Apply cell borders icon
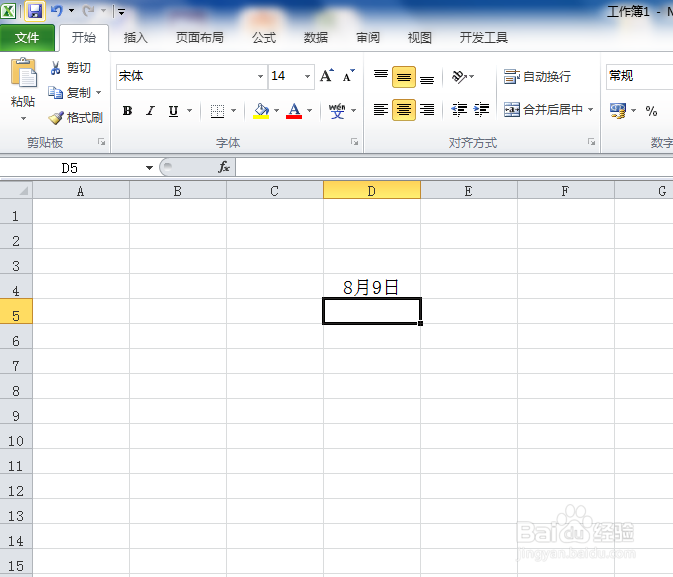The image size is (673, 577). (x=217, y=111)
